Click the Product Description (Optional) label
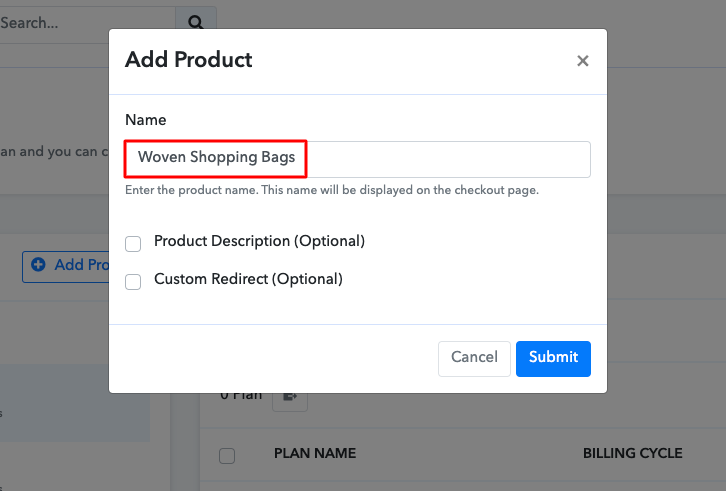 click(259, 241)
